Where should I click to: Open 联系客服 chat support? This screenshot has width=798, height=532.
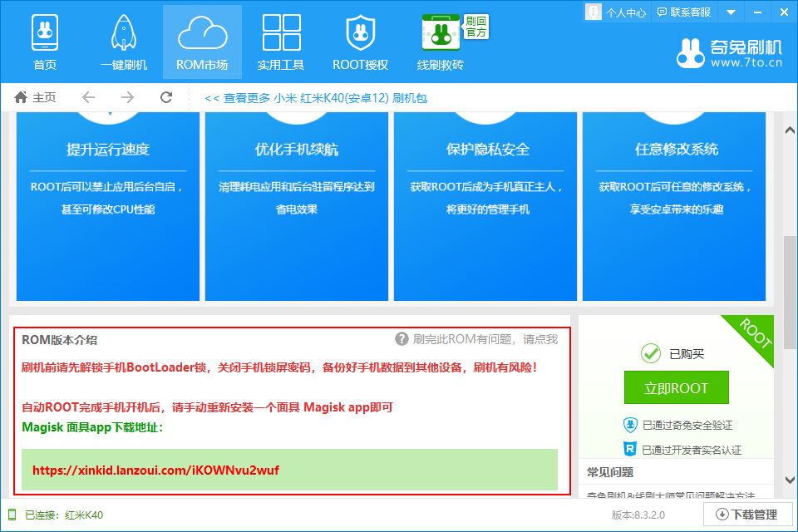[x=683, y=12]
